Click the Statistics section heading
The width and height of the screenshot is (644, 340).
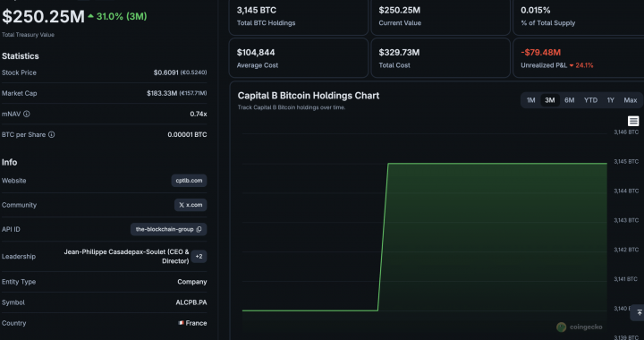(20, 55)
